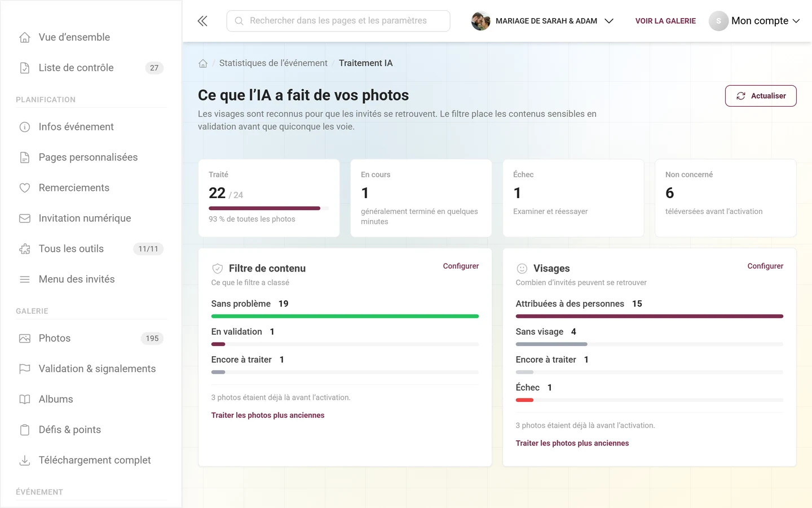This screenshot has height=508, width=812.
Task: Click the home icon in the breadcrumb
Action: click(203, 63)
